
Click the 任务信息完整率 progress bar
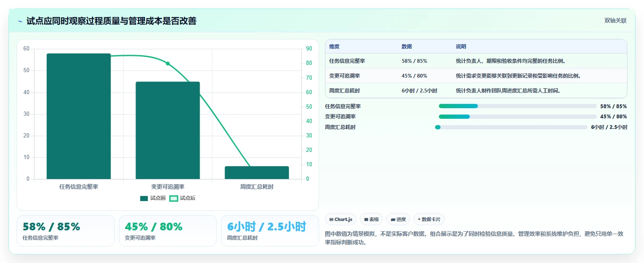[518, 106]
